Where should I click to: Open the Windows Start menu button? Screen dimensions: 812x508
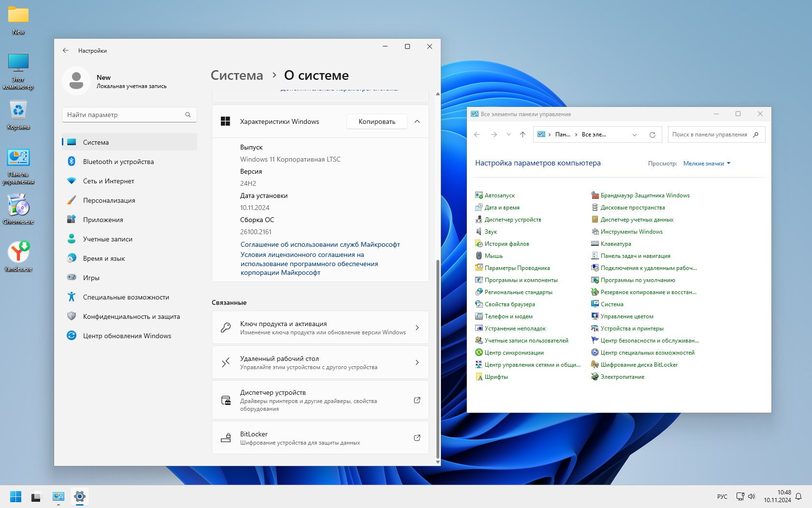coord(15,496)
